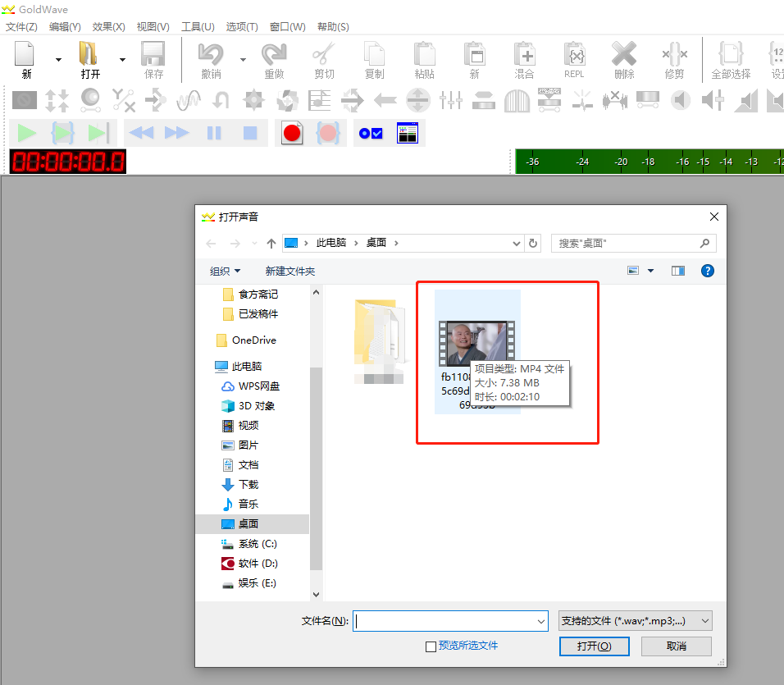Viewport: 784px width, 685px height.
Task: Open the 组织 dropdown menu
Action: pos(226,271)
